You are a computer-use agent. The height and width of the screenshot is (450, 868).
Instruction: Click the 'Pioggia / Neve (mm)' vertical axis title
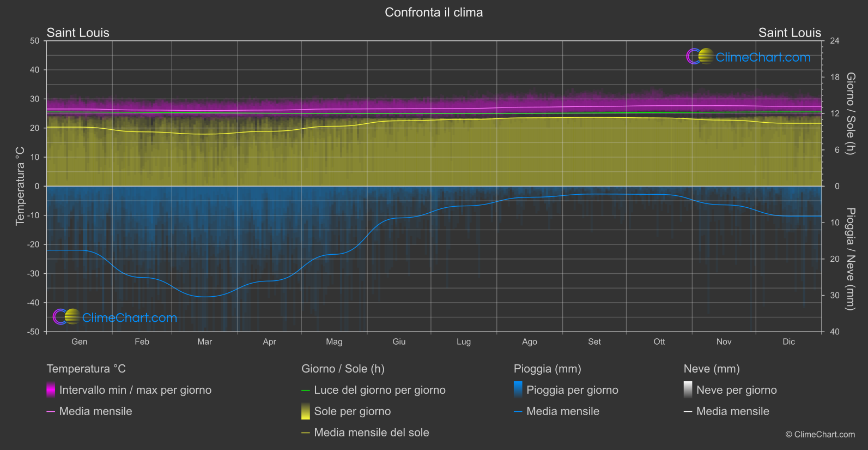tap(850, 259)
